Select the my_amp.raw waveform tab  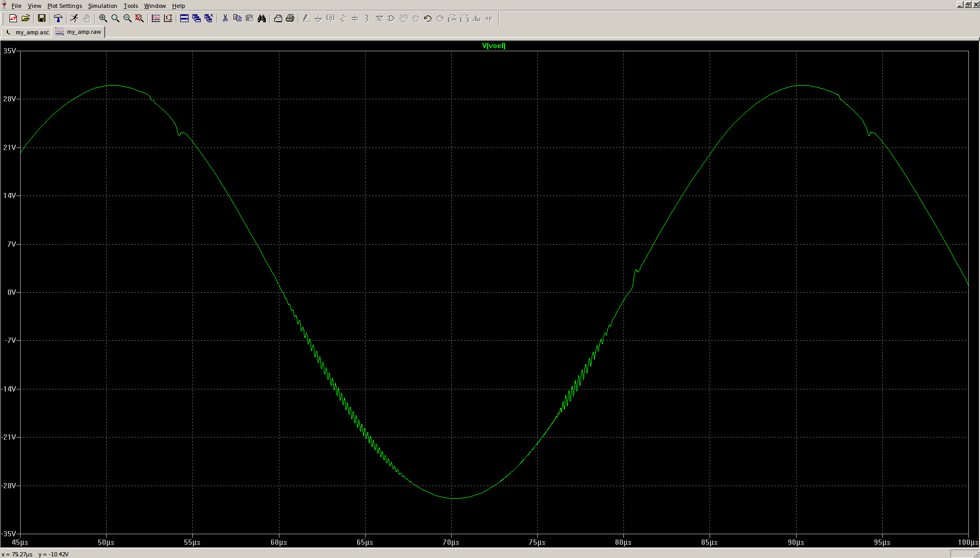tap(79, 32)
